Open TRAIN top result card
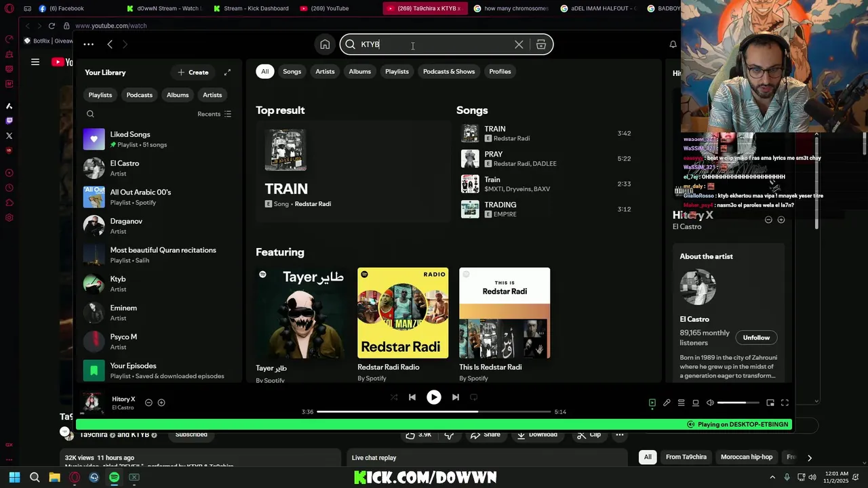 click(353, 171)
